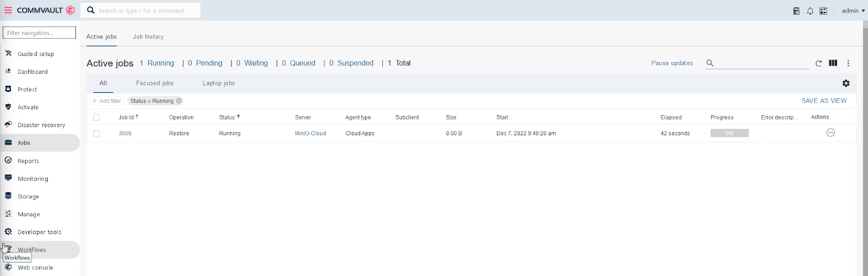
Task: Open the MinIO-Cloud server link
Action: click(310, 134)
